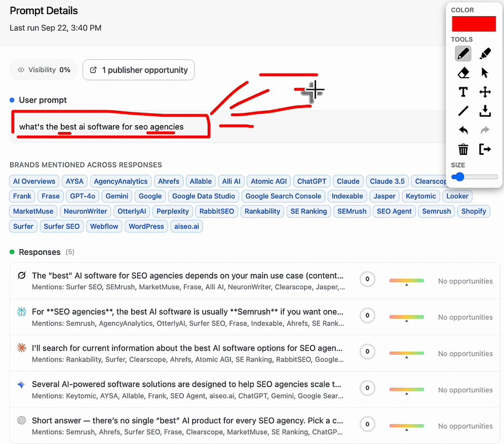
Task: Open the Google Data Studio tag
Action: [x=203, y=196]
